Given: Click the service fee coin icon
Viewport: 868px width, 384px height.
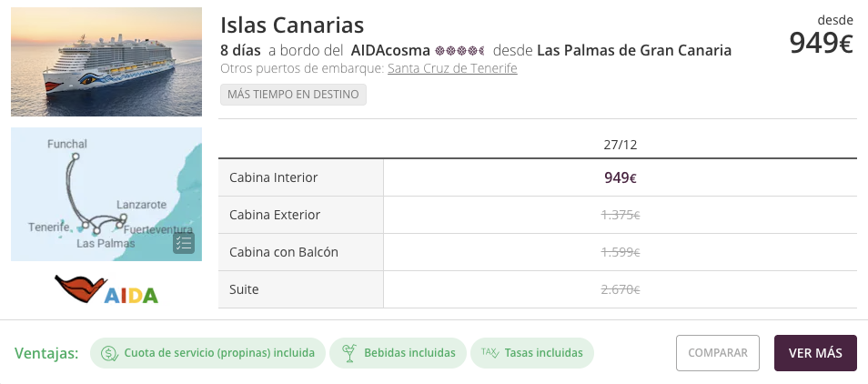Looking at the screenshot, I should 109,353.
